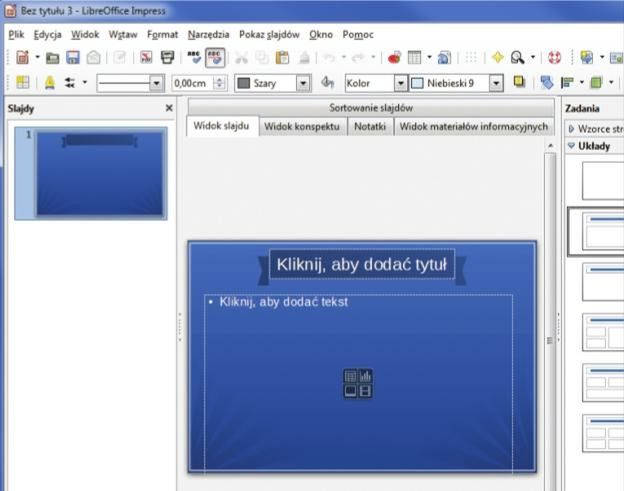Open the line style dropdown
The height and width of the screenshot is (491, 624).
156,83
